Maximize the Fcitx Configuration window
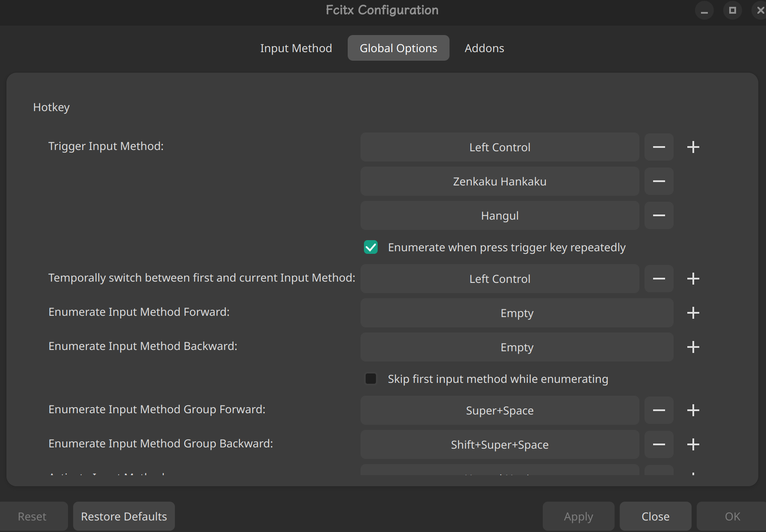The width and height of the screenshot is (766, 532). click(x=732, y=10)
